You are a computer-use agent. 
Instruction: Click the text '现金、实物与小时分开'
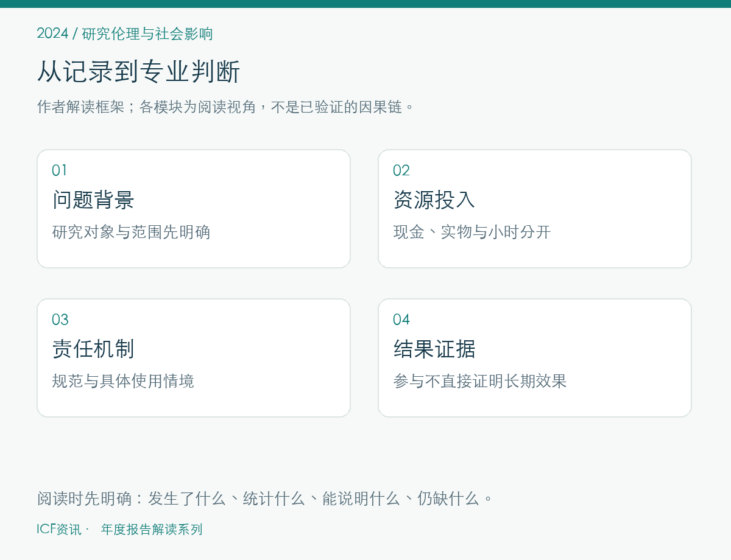pos(472,232)
